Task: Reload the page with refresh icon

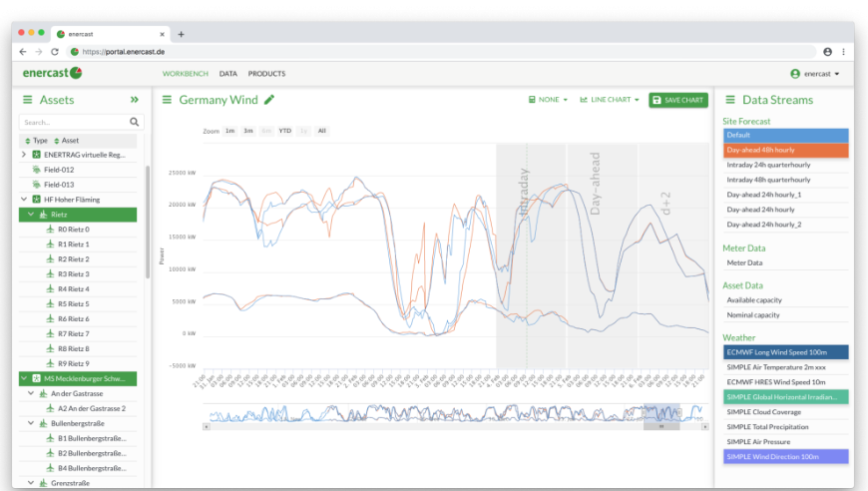Action: pos(54,52)
